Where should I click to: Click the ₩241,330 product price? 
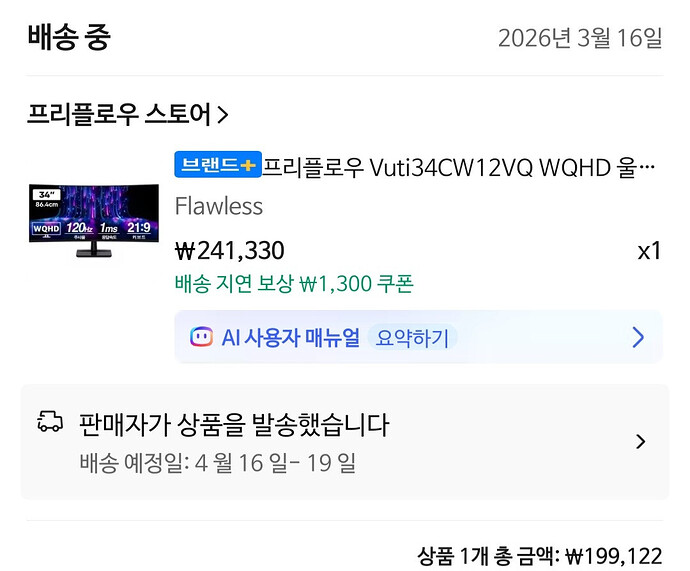[230, 251]
